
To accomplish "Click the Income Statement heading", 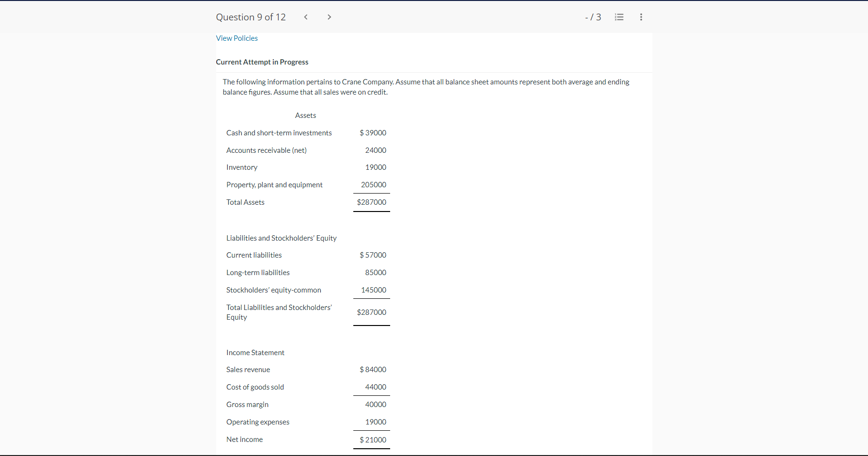I will coord(255,353).
